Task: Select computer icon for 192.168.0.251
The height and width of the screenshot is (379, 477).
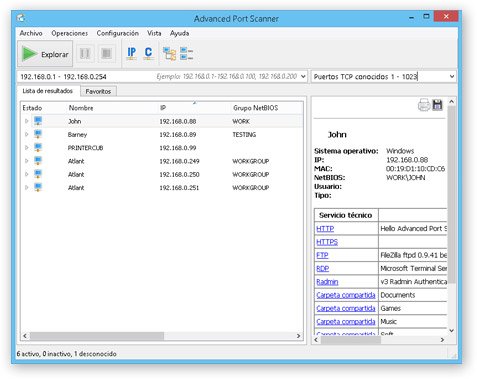Action: pos(38,188)
